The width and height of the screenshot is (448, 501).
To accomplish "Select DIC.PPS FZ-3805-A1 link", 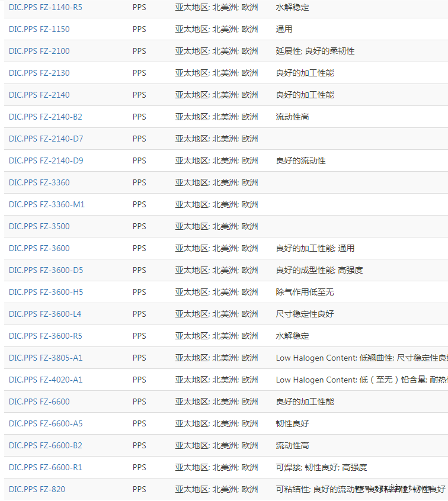I will click(x=46, y=358).
